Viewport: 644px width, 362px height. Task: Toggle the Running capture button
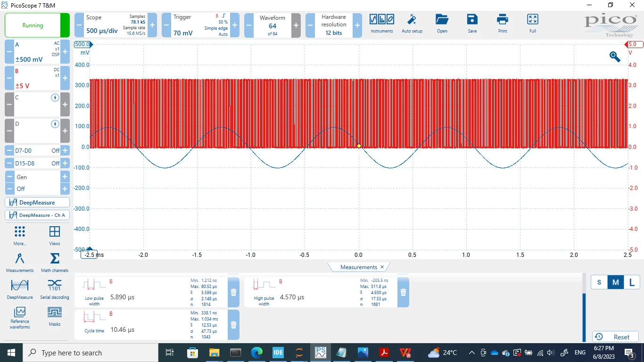37,25
